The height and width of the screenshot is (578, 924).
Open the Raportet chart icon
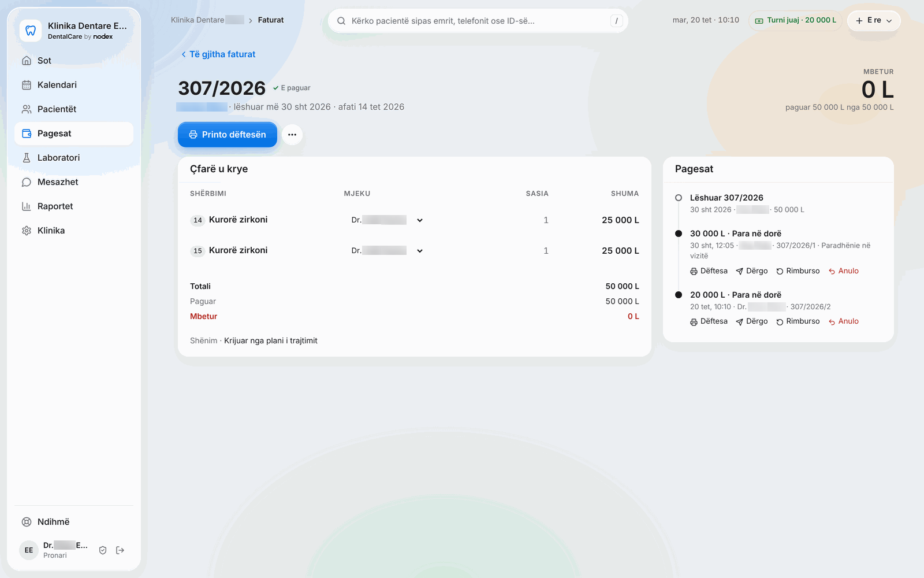[27, 206]
